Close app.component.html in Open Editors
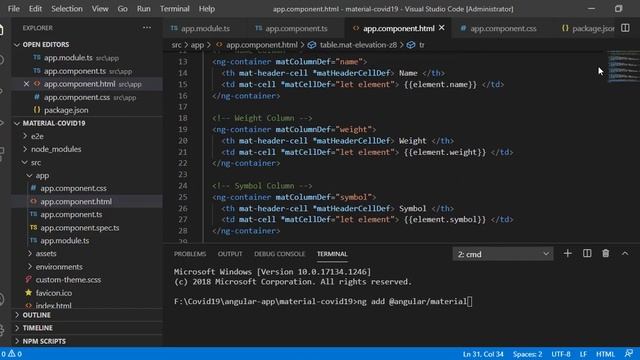 point(26,84)
